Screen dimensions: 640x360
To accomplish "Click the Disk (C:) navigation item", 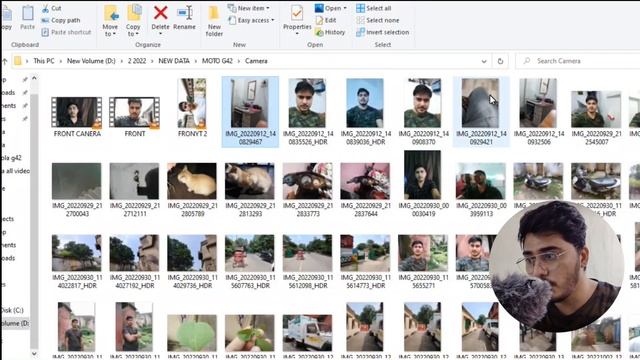I will (x=13, y=310).
